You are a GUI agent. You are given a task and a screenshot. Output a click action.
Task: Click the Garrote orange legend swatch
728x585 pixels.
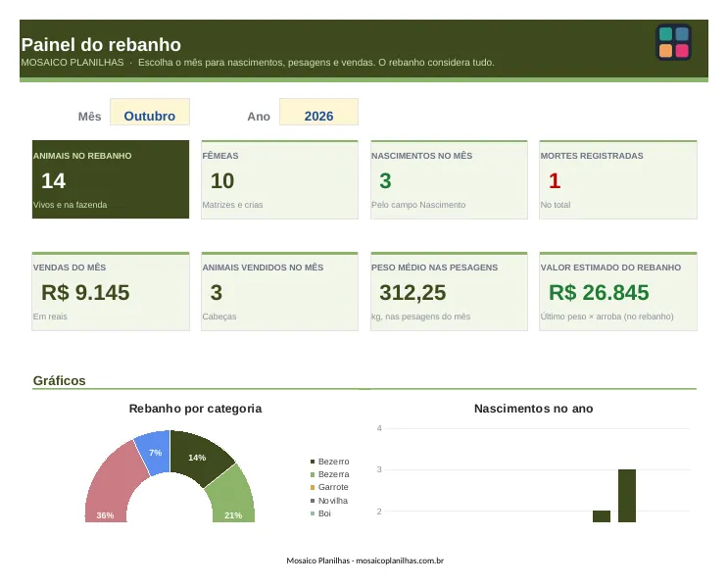(x=313, y=488)
